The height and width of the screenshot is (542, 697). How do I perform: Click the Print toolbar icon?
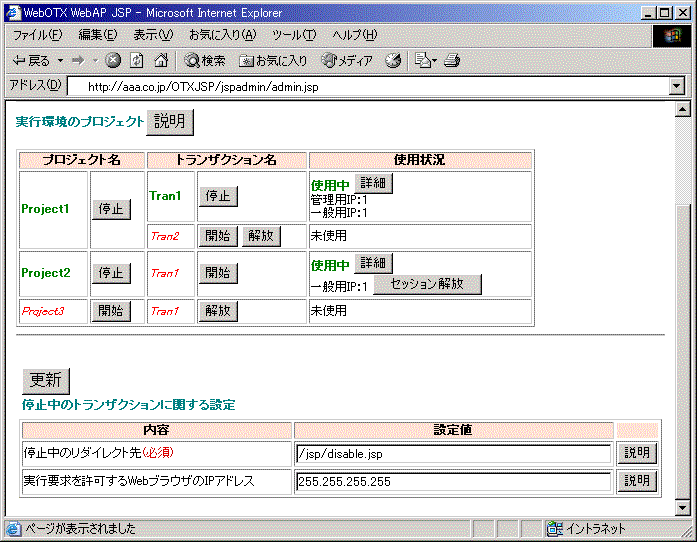pyautogui.click(x=452, y=61)
